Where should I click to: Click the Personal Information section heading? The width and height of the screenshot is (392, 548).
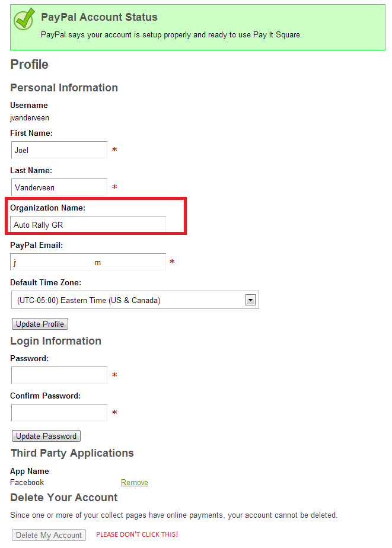click(x=63, y=87)
